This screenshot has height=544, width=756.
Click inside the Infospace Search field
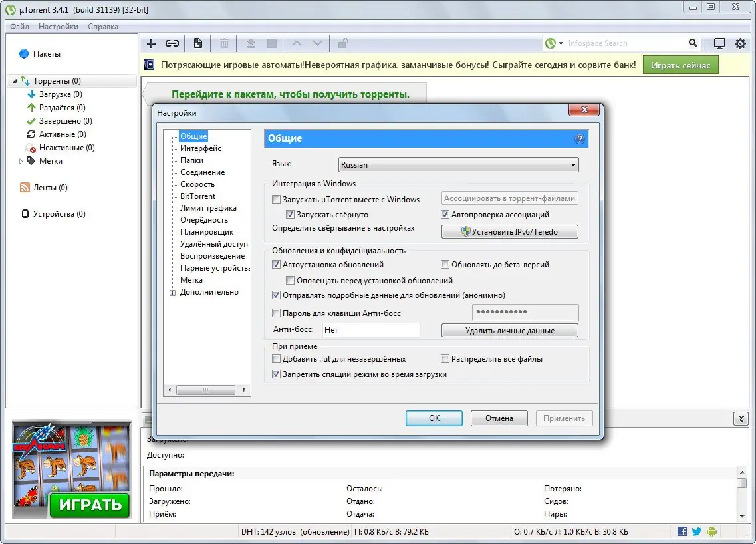click(625, 43)
